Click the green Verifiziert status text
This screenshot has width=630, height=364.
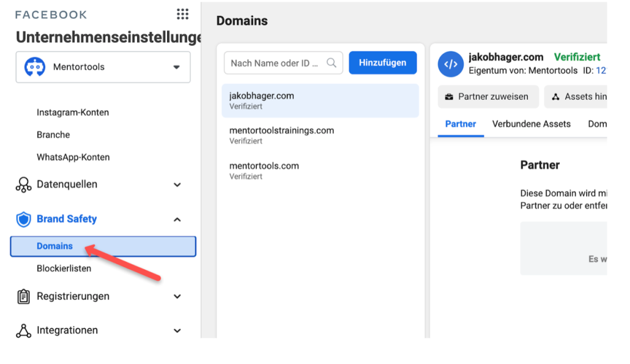tap(577, 57)
